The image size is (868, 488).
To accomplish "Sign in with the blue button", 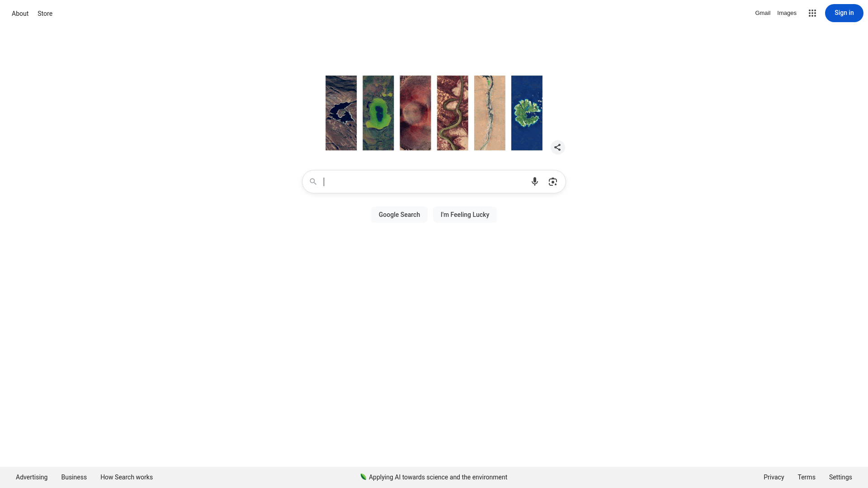I will 844,13.
